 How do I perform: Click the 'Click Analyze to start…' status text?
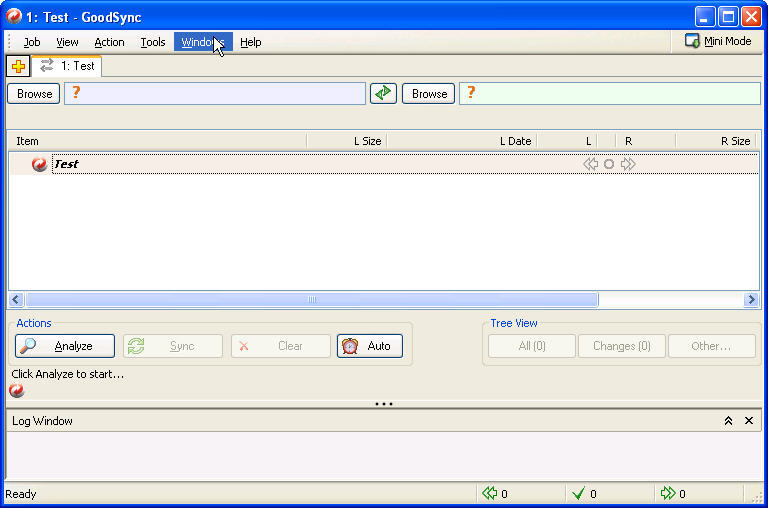68,374
